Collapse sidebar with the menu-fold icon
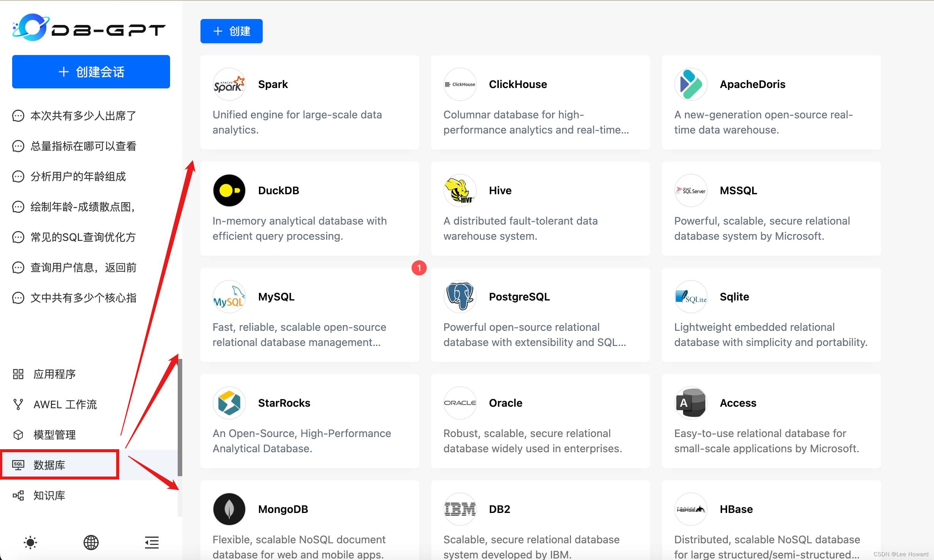Image resolution: width=934 pixels, height=560 pixels. click(151, 543)
